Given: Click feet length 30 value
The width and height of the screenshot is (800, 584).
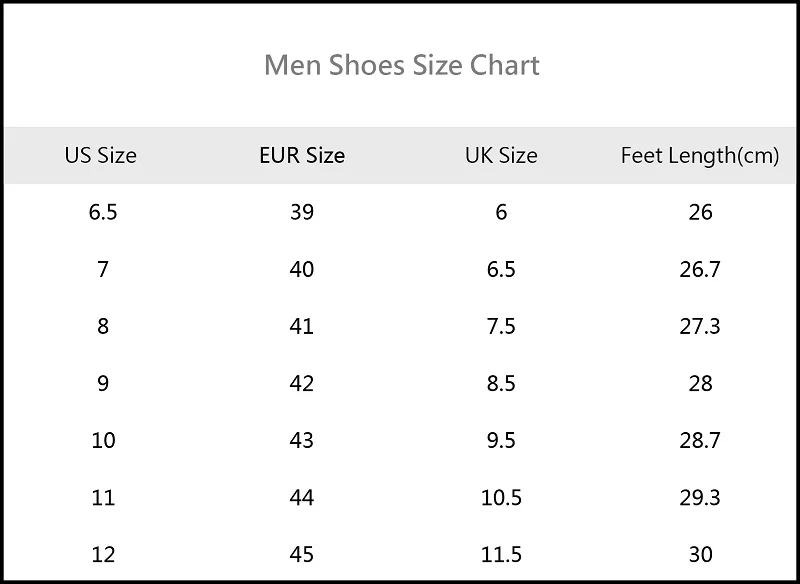Looking at the screenshot, I should [700, 555].
